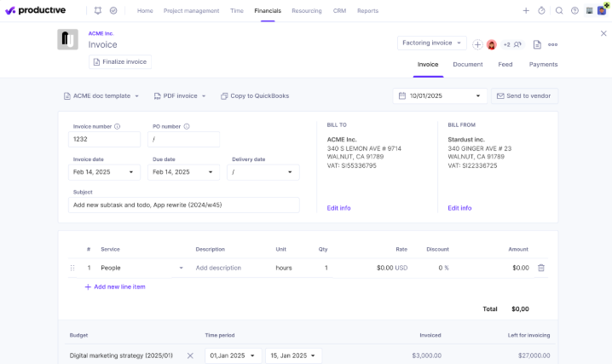
Task: Switch to the Feed tab
Action: pos(505,65)
